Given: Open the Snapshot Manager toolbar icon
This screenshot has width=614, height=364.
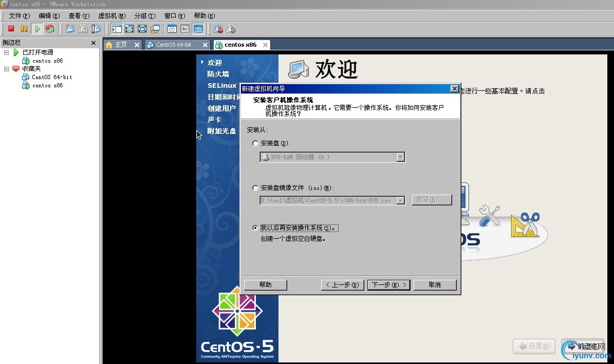Looking at the screenshot, I should [96, 29].
